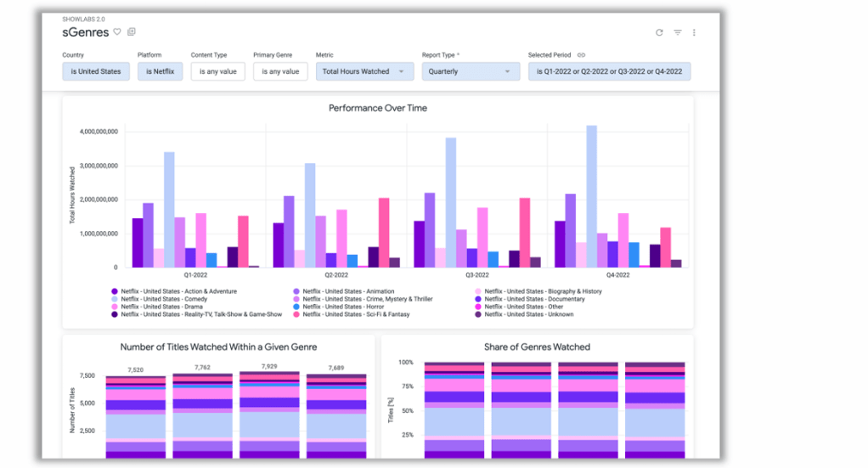Edit the 'is United States' country filter
The height and width of the screenshot is (468, 868).
[96, 71]
